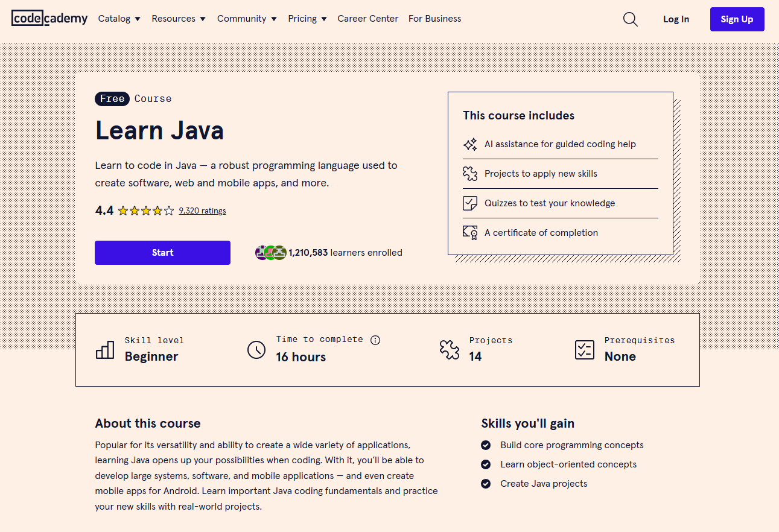The height and width of the screenshot is (532, 779).
Task: Click the 4.4 rating score
Action: (x=104, y=211)
